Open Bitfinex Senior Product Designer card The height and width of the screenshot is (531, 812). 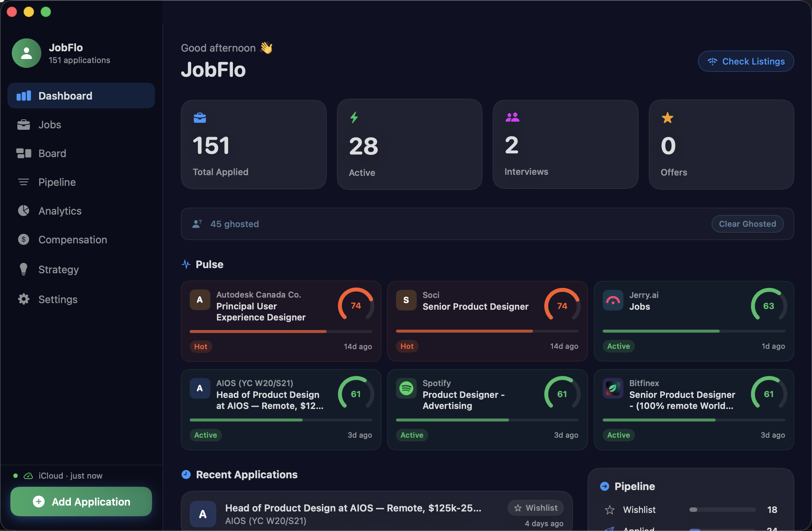coord(694,410)
